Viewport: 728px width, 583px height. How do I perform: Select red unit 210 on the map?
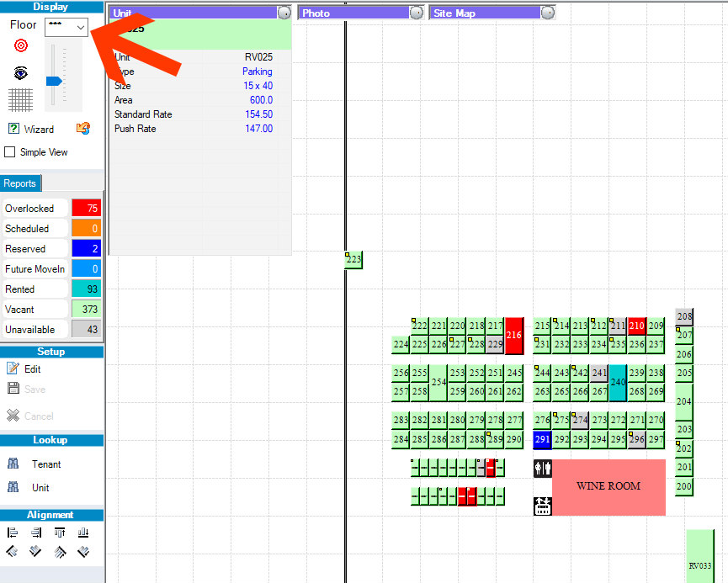pos(636,326)
